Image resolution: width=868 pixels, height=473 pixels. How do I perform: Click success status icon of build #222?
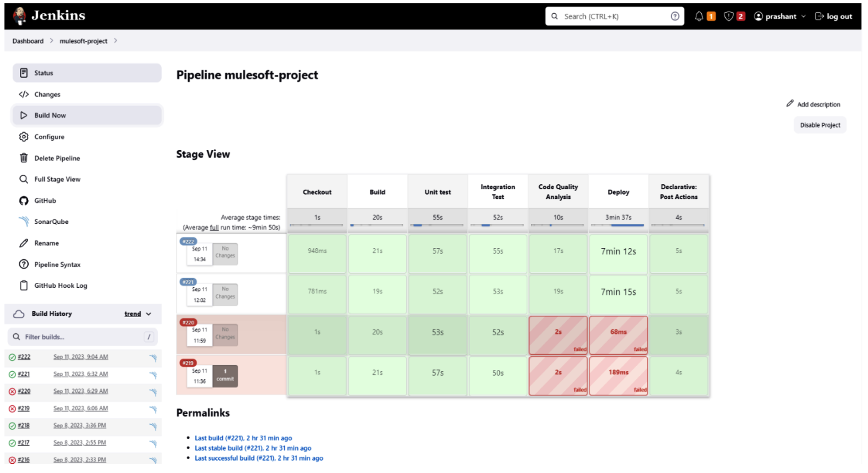click(12, 357)
